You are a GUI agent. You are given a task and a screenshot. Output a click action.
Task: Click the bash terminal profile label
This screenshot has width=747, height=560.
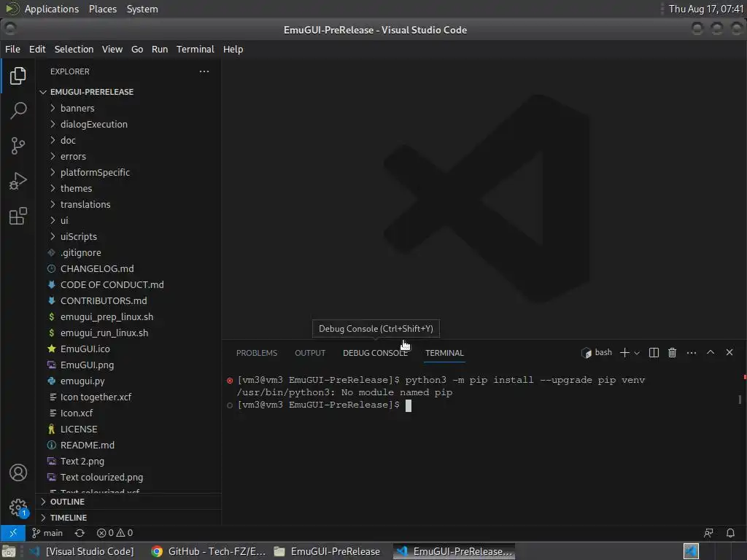pyautogui.click(x=597, y=352)
